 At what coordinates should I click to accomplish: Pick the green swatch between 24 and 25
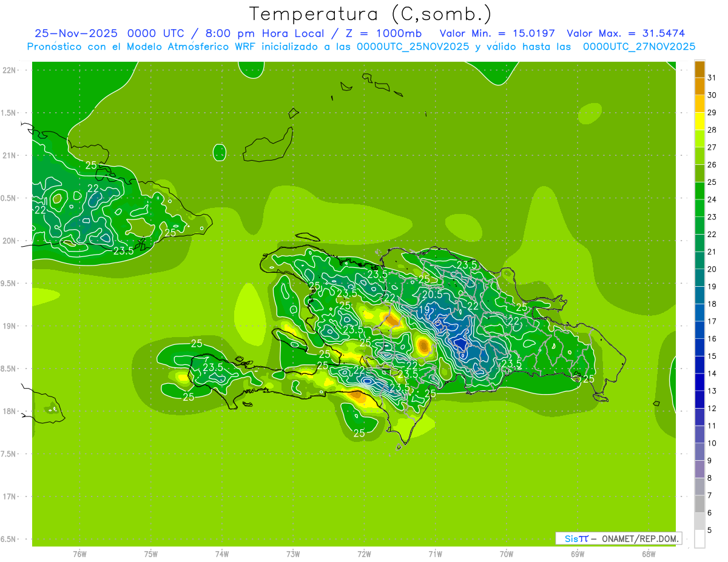click(699, 191)
